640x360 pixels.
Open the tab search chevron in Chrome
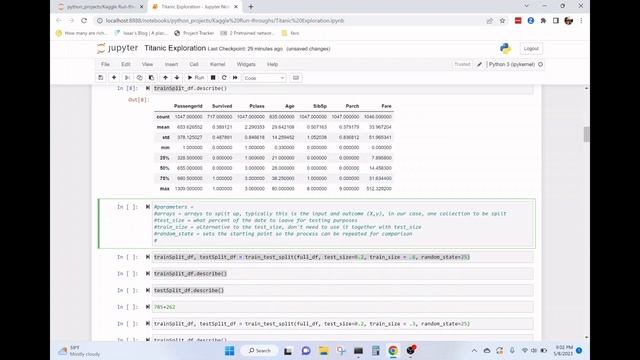(527, 6)
